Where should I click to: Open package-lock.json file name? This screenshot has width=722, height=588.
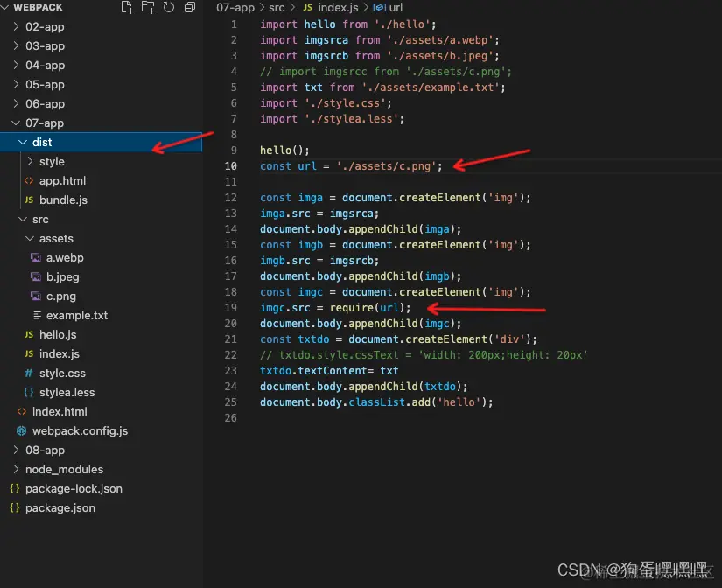tap(74, 488)
